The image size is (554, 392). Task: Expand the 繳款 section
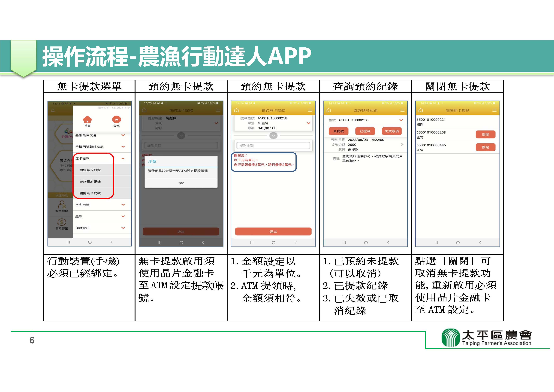(102, 216)
